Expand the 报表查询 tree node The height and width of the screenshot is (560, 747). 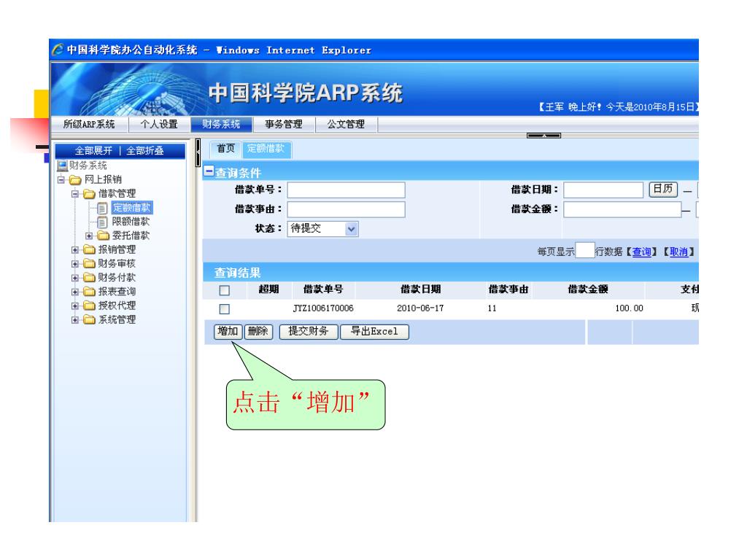75,292
